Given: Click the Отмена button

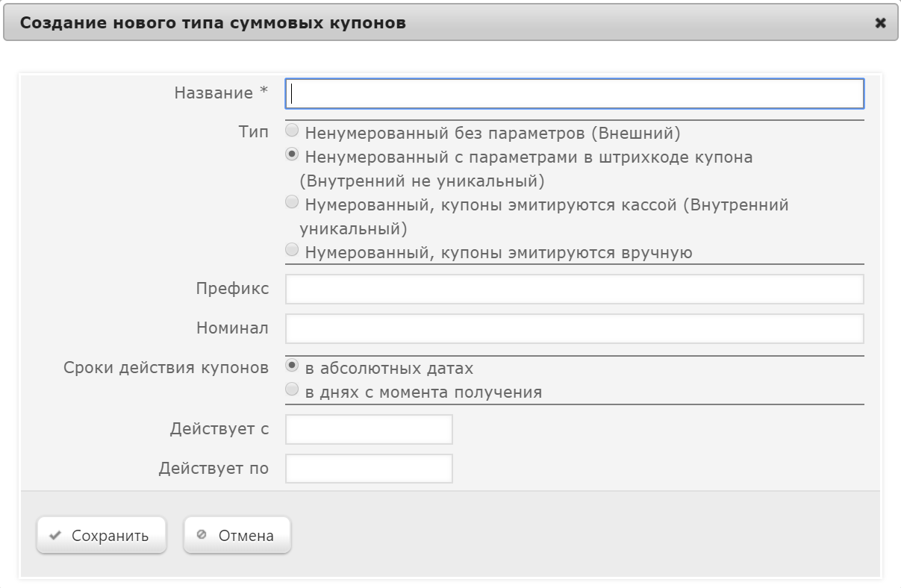Looking at the screenshot, I should (x=237, y=536).
